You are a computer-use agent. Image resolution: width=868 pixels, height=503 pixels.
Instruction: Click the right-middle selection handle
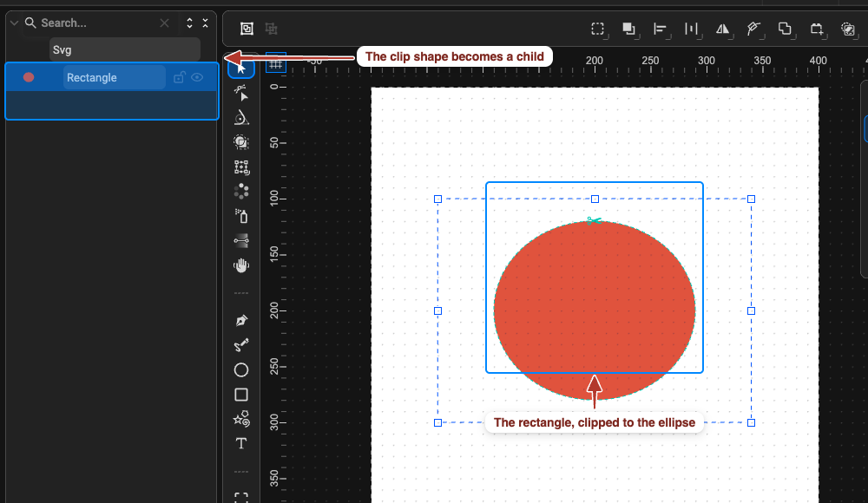[751, 311]
